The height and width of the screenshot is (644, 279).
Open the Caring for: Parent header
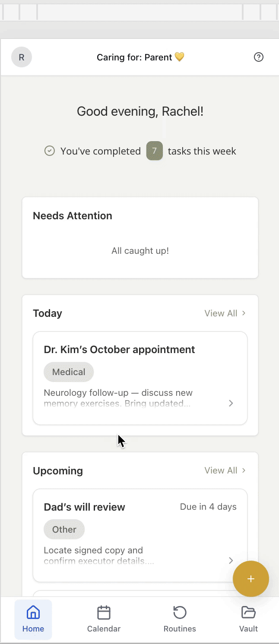tap(140, 57)
